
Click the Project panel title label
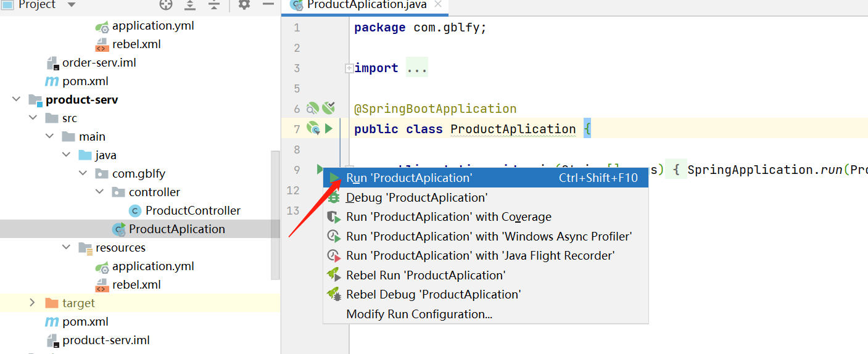tap(37, 5)
